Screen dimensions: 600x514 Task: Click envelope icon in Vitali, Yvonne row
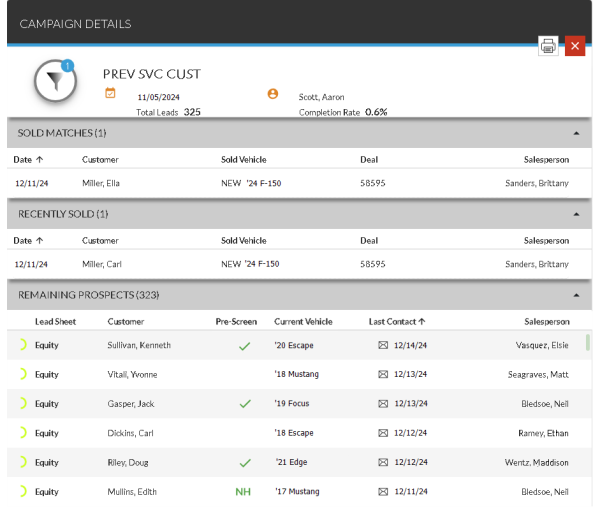click(382, 374)
